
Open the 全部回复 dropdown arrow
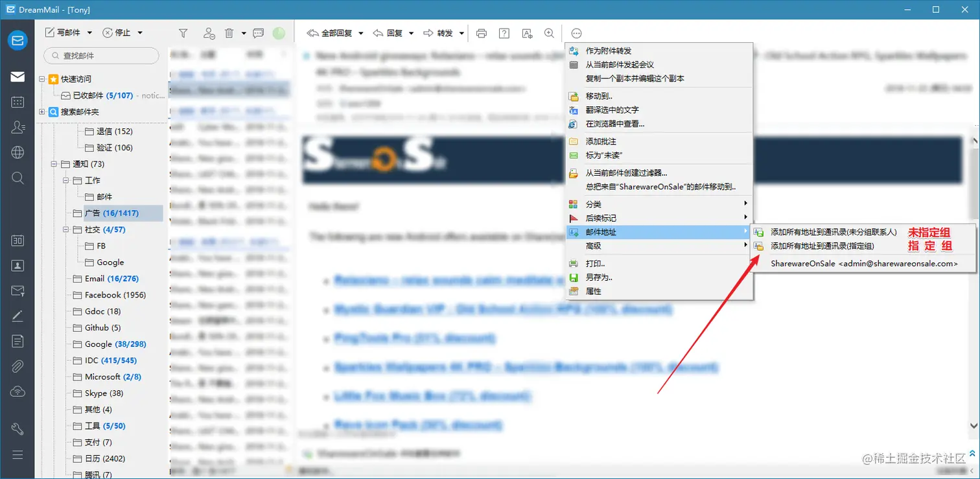361,33
